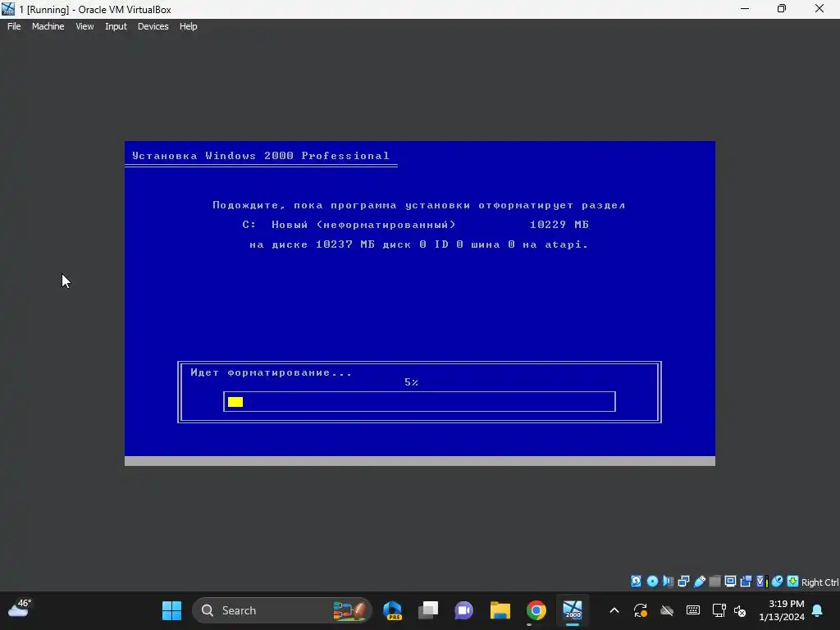
Task: Click the gray shared folders indicator icon
Action: (x=714, y=582)
